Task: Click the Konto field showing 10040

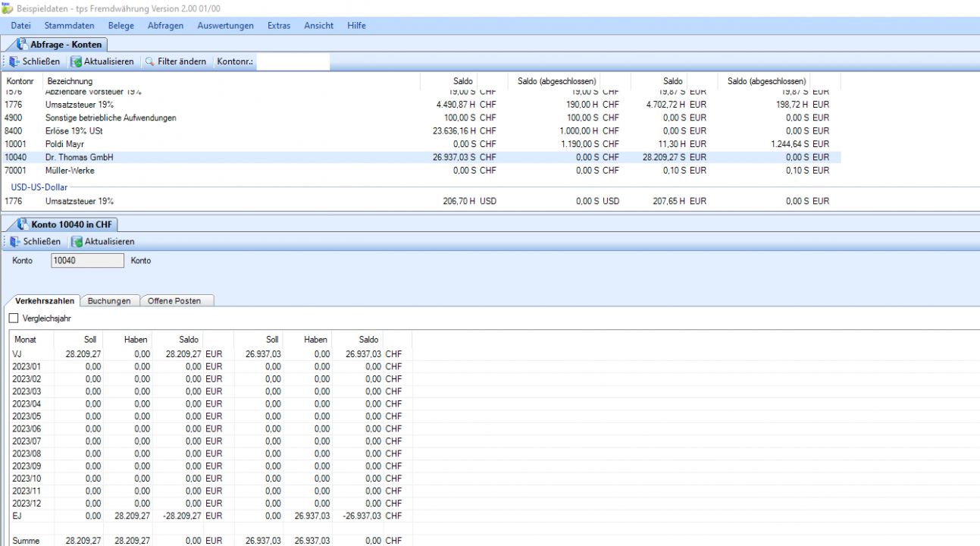Action: [x=87, y=261]
